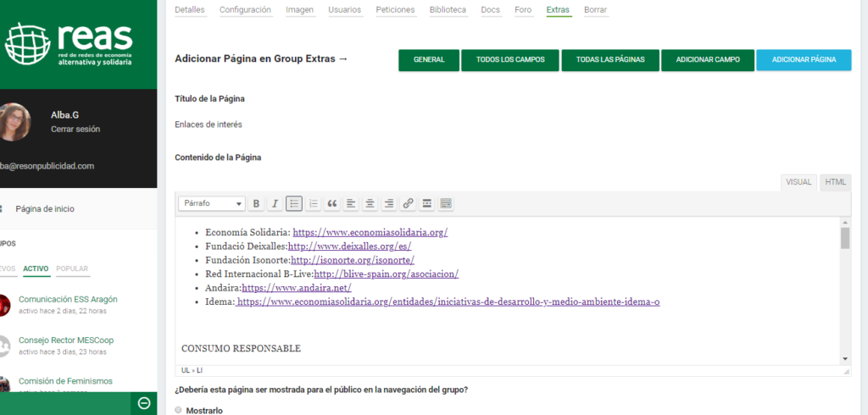This screenshot has width=868, height=415.
Task: Select the Mostrarlo radio button
Action: (x=178, y=410)
